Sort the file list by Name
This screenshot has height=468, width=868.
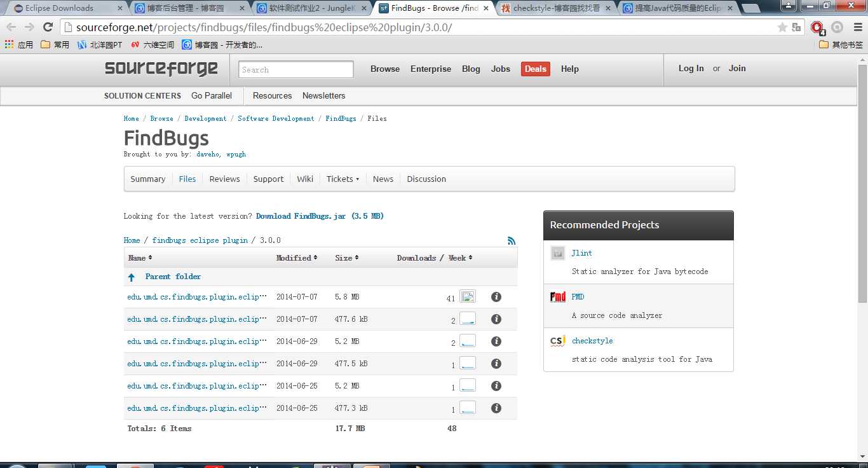[x=140, y=258]
